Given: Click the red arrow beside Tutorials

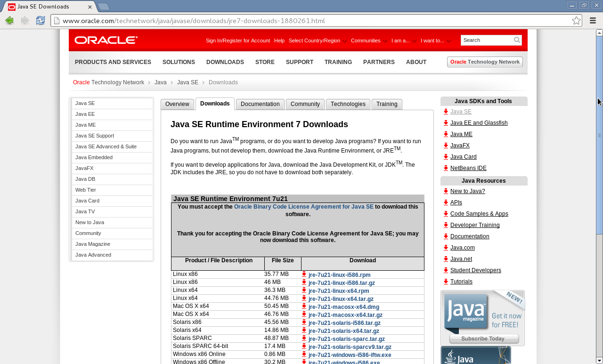Looking at the screenshot, I should point(446,282).
